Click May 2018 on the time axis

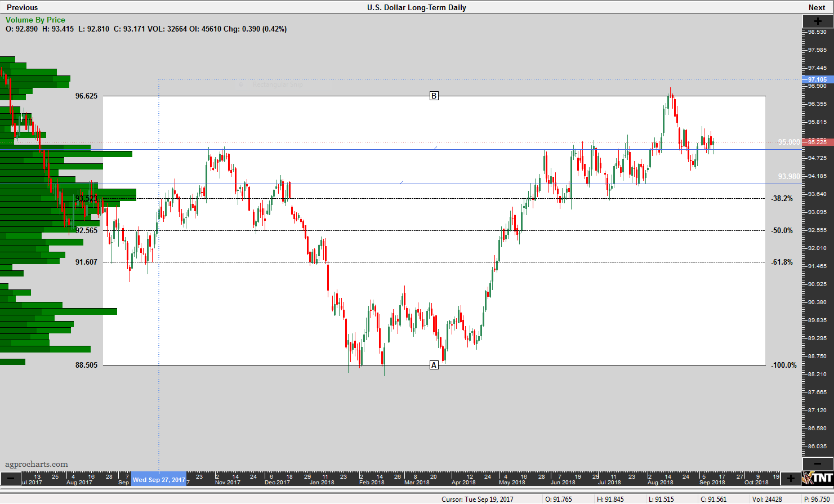tap(512, 483)
